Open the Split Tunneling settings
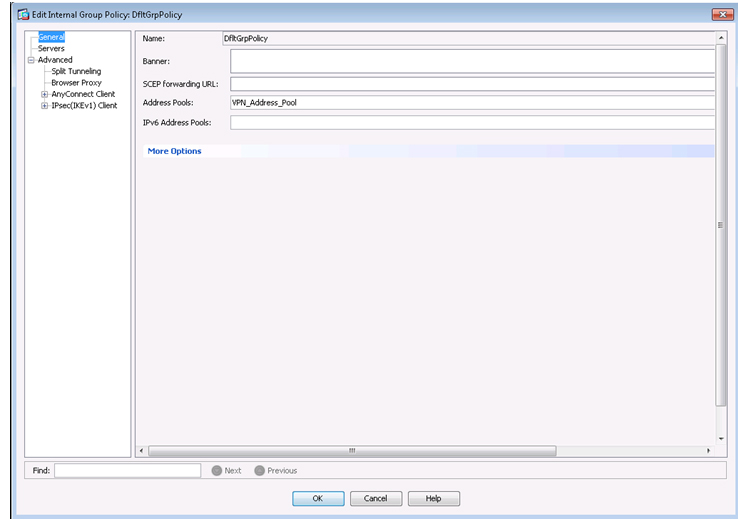 pyautogui.click(x=76, y=71)
